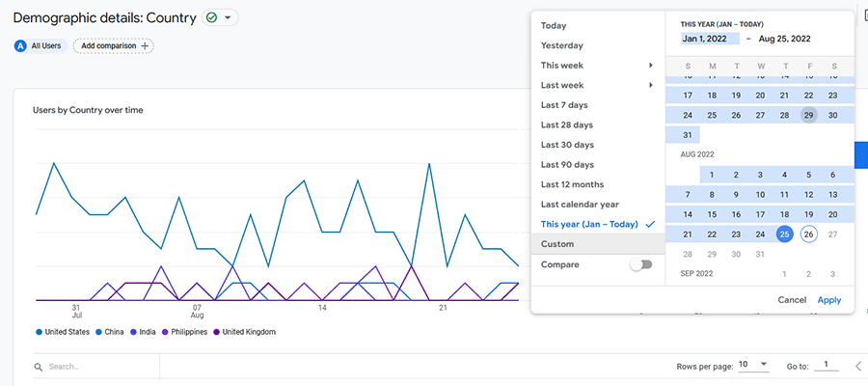Select Last 28 days preset
868x386 pixels.
[566, 124]
